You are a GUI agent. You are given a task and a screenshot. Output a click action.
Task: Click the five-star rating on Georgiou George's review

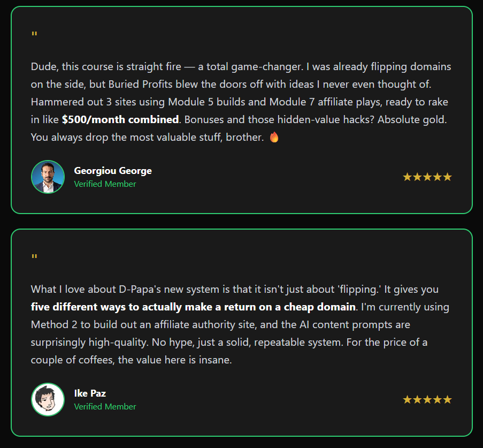427,177
